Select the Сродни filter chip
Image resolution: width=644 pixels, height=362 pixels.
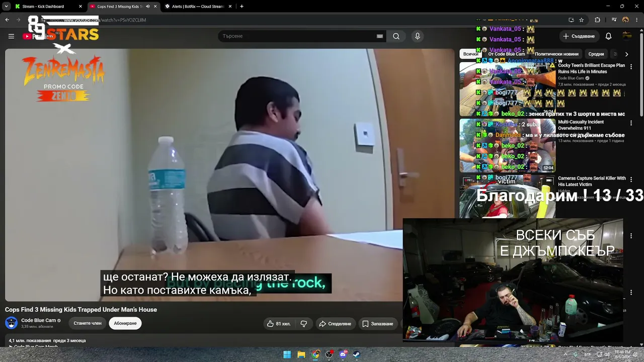pyautogui.click(x=596, y=54)
